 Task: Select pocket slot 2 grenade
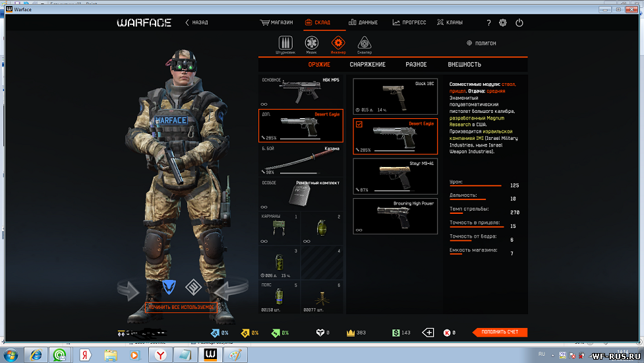[x=322, y=228]
